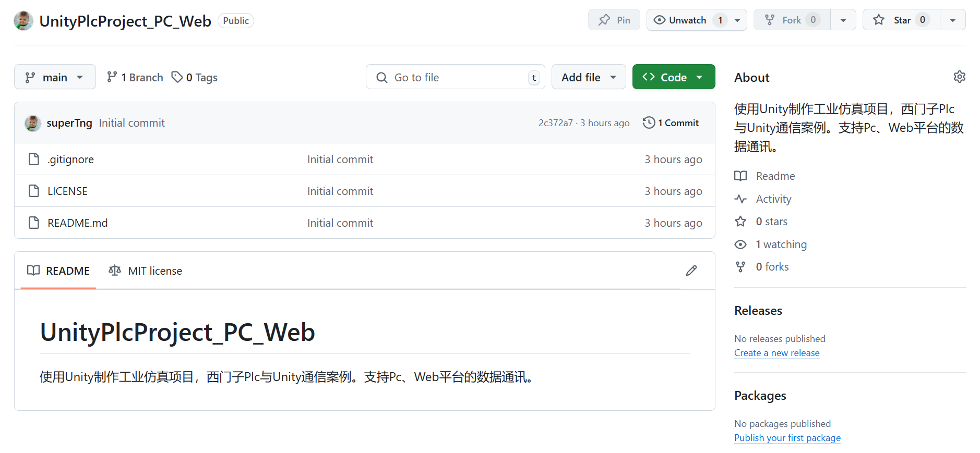Viewport: 980px width, 453px height.
Task: View the 0 Tags link
Action: [x=195, y=77]
